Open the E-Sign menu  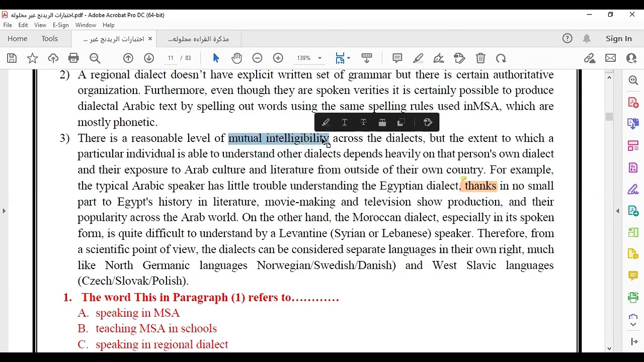[61, 25]
